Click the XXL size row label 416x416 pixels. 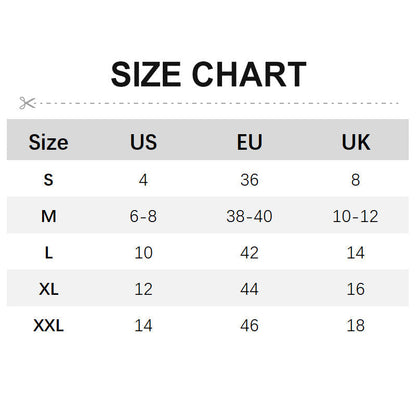click(x=48, y=325)
